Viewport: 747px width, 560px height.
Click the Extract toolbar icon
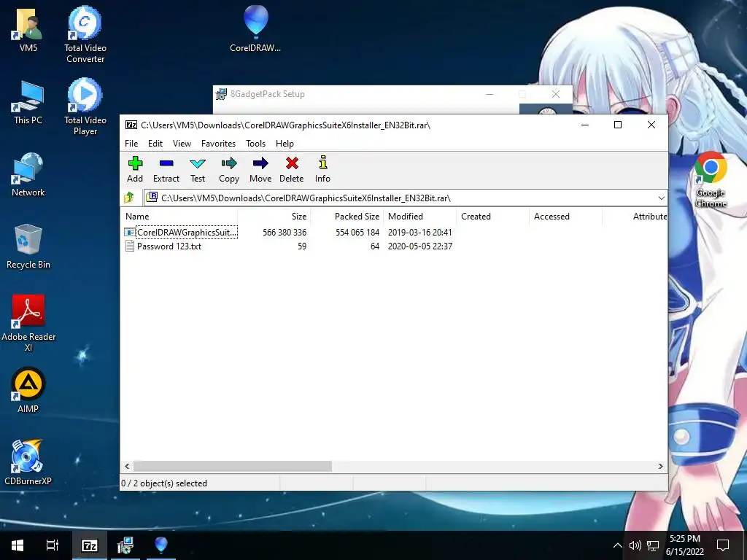tap(166, 169)
